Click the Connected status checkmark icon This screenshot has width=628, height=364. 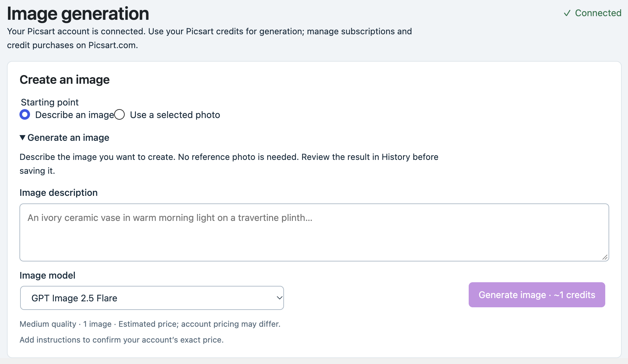click(x=567, y=13)
